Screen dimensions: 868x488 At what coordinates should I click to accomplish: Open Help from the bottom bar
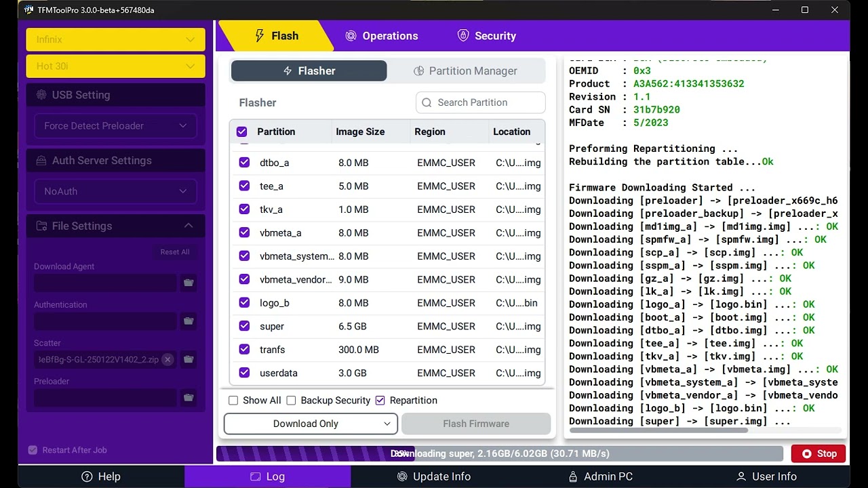101,476
